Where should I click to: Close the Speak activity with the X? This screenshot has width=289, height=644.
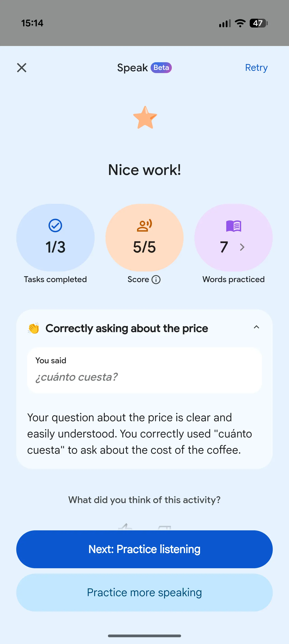pos(22,67)
